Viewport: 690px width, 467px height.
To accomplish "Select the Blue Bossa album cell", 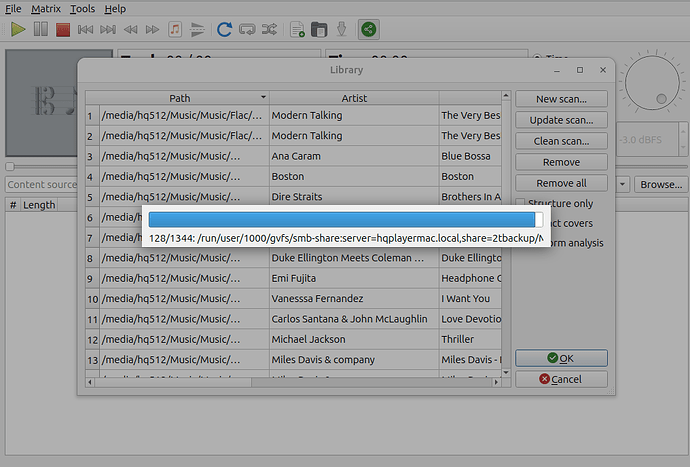I will click(470, 156).
